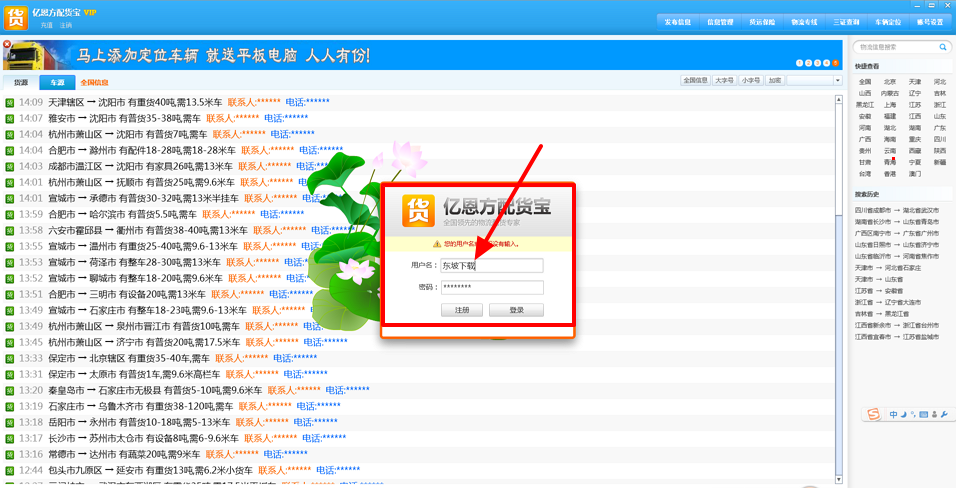Image resolution: width=956 pixels, height=488 pixels.
Task: Click history 吉林省 → 黑龙江省
Action: coord(882,314)
